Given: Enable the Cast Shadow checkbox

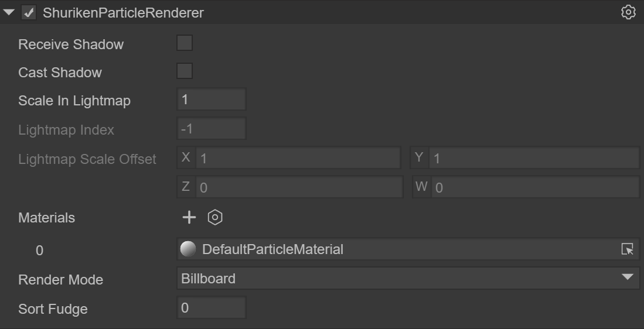Looking at the screenshot, I should point(185,71).
